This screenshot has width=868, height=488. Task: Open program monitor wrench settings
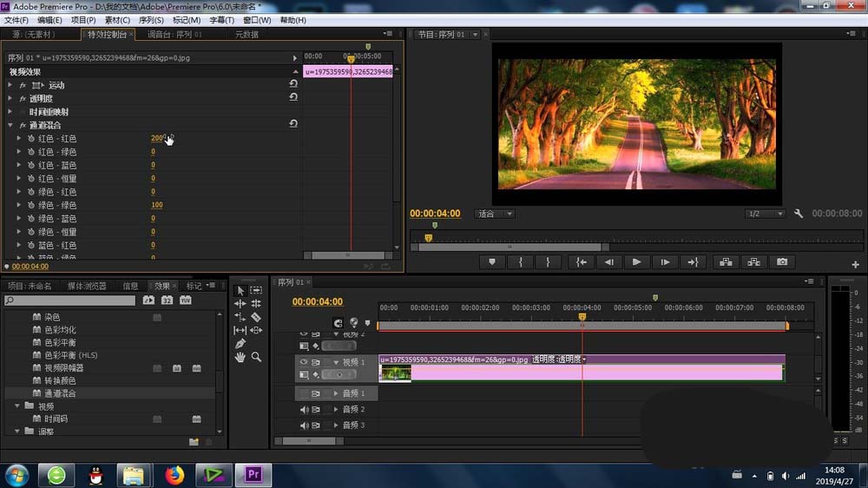pos(799,214)
